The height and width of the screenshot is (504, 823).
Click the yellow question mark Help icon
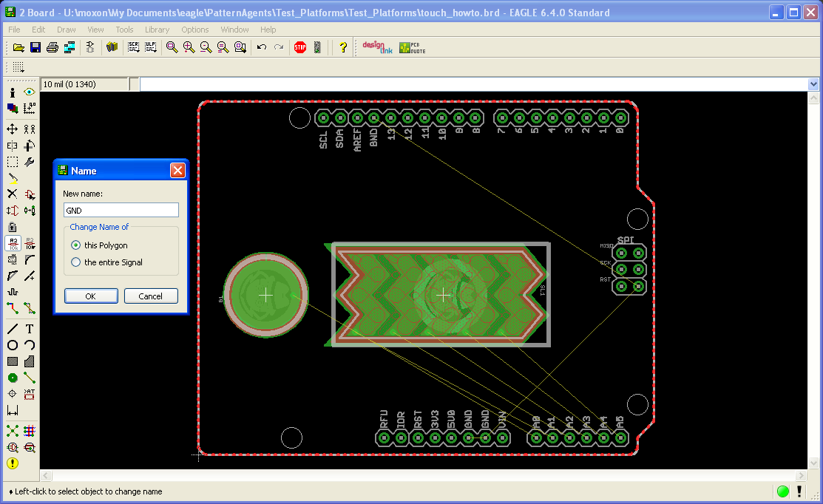click(343, 48)
